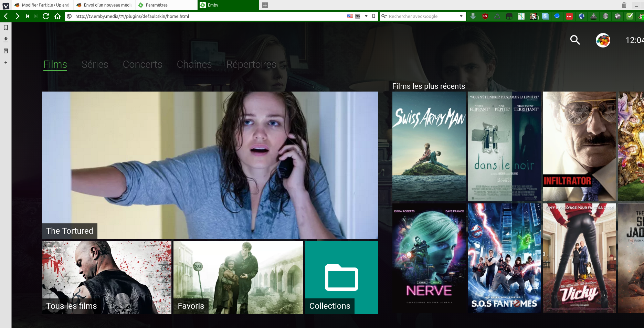The width and height of the screenshot is (644, 328).
Task: Click the blue S extension icon
Action: pyautogui.click(x=545, y=16)
